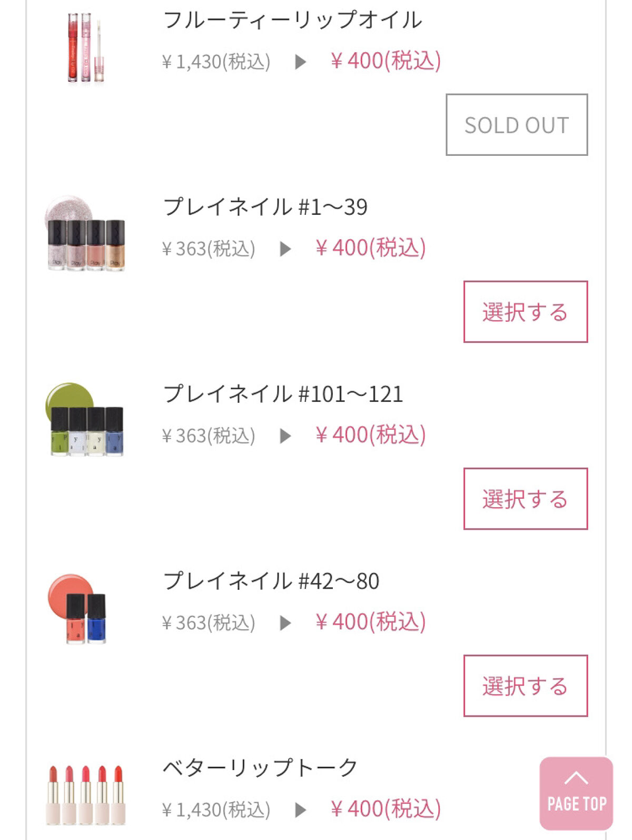The image size is (632, 840).
Task: Click the SOLD OUT button
Action: 517,125
